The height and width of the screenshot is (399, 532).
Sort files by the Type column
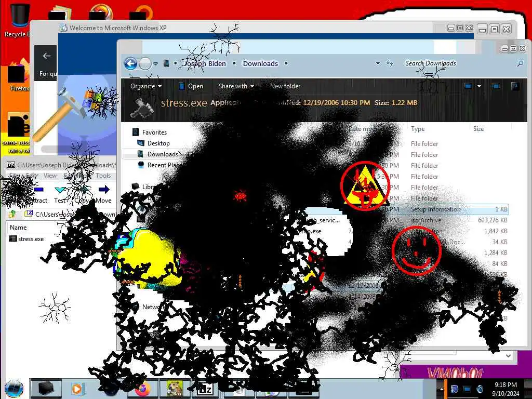click(x=418, y=129)
